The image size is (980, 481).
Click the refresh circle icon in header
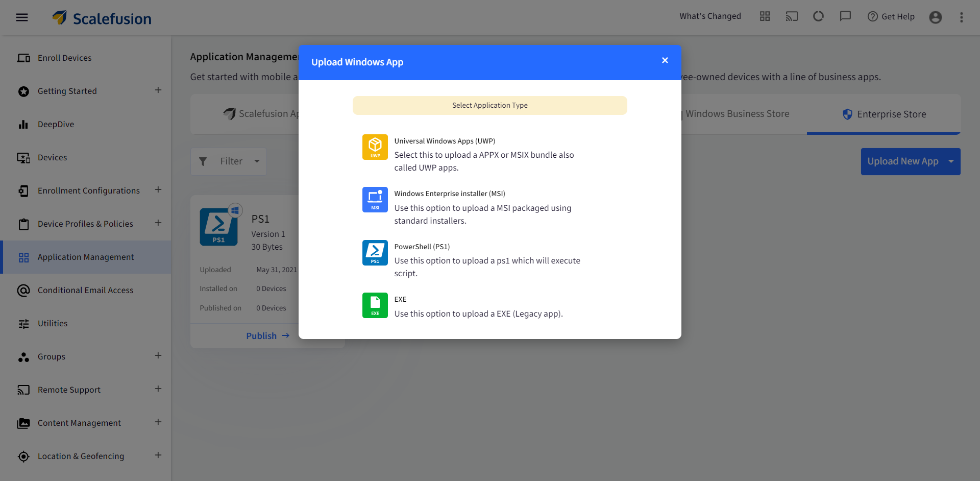[819, 16]
